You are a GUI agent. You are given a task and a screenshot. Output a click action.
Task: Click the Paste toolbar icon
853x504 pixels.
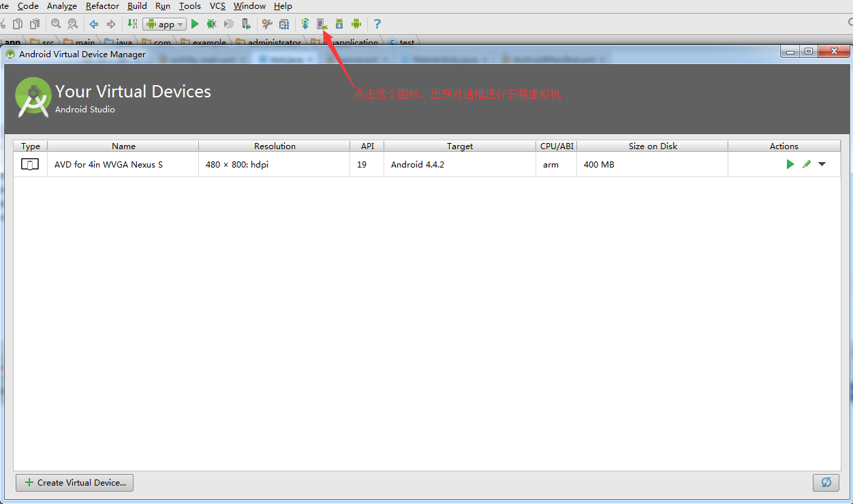click(x=34, y=24)
